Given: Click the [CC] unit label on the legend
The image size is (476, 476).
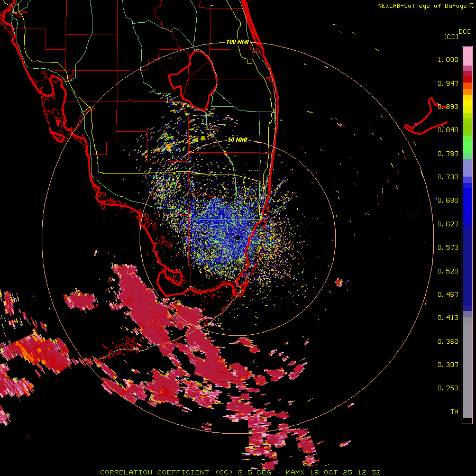Looking at the screenshot, I should [451, 36].
